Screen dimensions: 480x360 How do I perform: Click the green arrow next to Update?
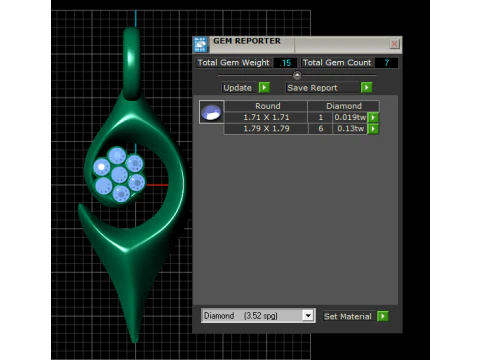[x=264, y=88]
